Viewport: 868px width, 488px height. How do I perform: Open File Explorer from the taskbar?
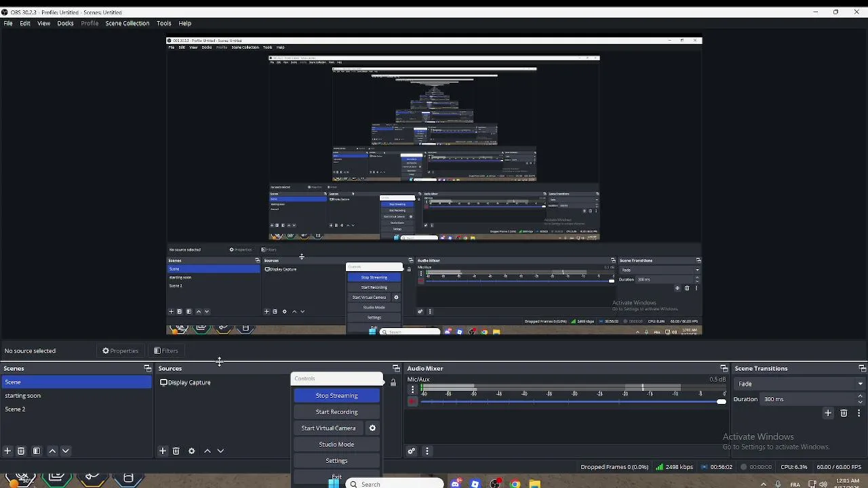[x=535, y=484]
